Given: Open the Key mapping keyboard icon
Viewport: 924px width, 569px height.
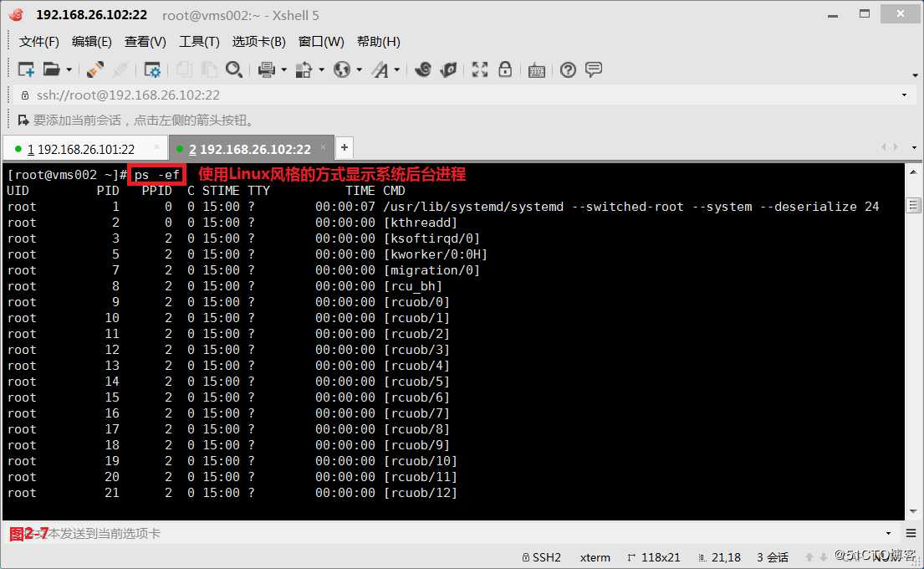Looking at the screenshot, I should [536, 70].
